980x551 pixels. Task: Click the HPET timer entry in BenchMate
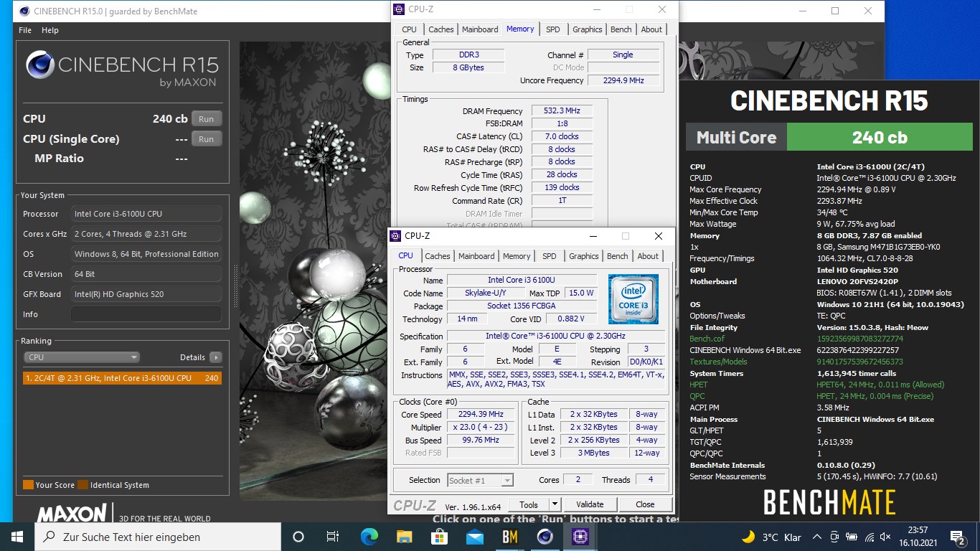pos(698,385)
